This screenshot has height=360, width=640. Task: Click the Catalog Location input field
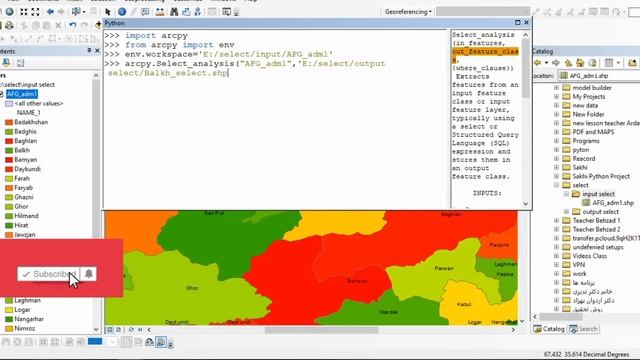pyautogui.click(x=598, y=76)
